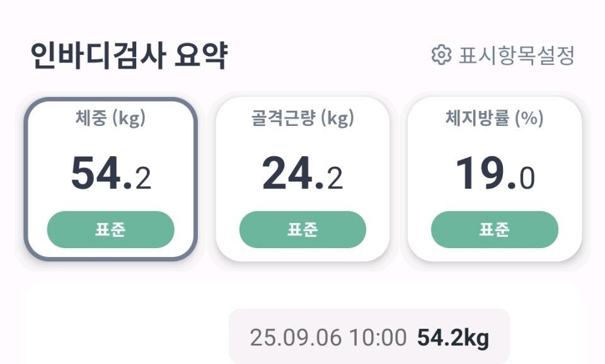This screenshot has height=364, width=605.
Task: Open 표시항목설정 display settings text
Action: tap(517, 55)
